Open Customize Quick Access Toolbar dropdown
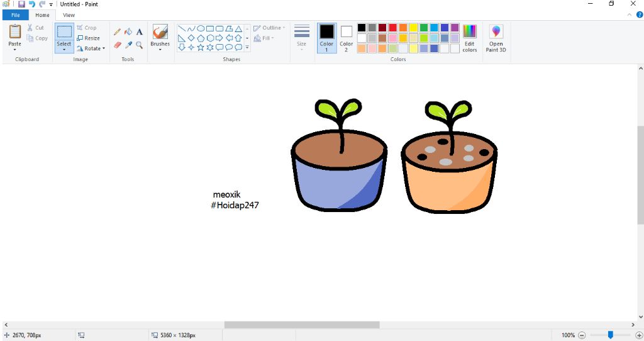 tap(51, 4)
